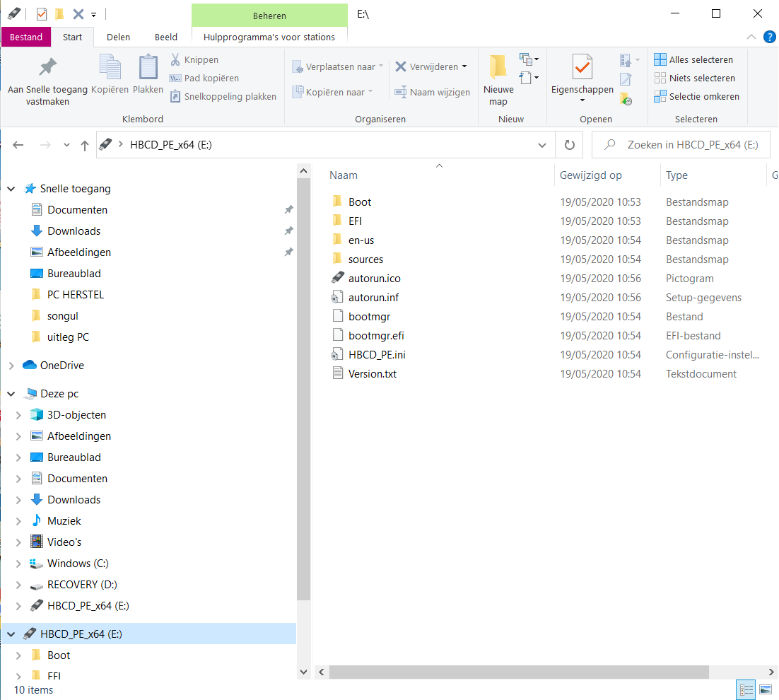Switch to large icons view in status bar

tap(765, 689)
